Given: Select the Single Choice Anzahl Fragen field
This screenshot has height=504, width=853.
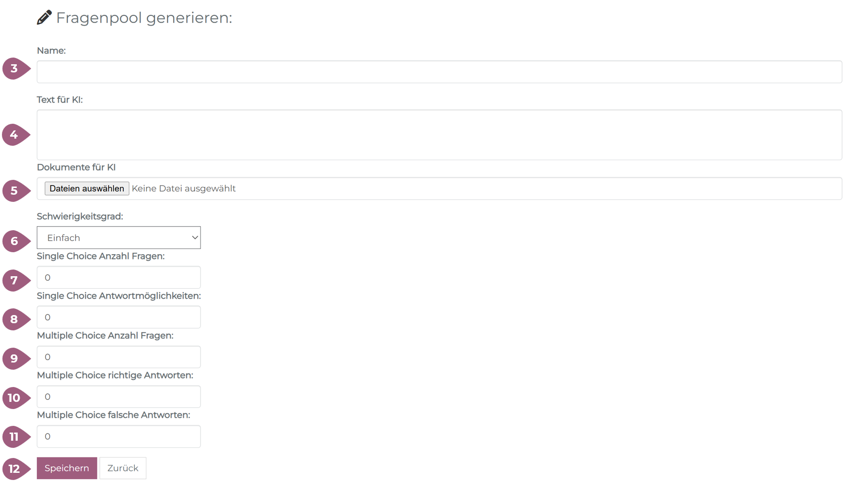Looking at the screenshot, I should coord(118,278).
